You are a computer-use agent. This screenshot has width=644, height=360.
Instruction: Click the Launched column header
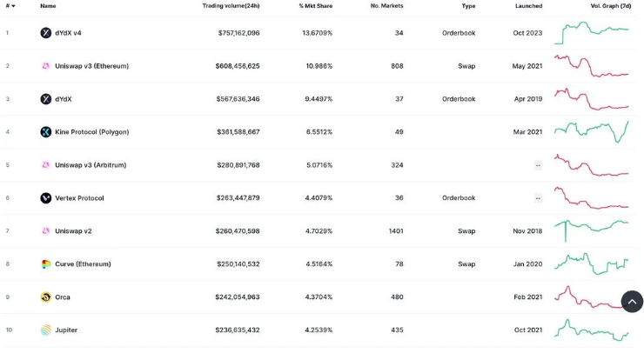pyautogui.click(x=528, y=6)
